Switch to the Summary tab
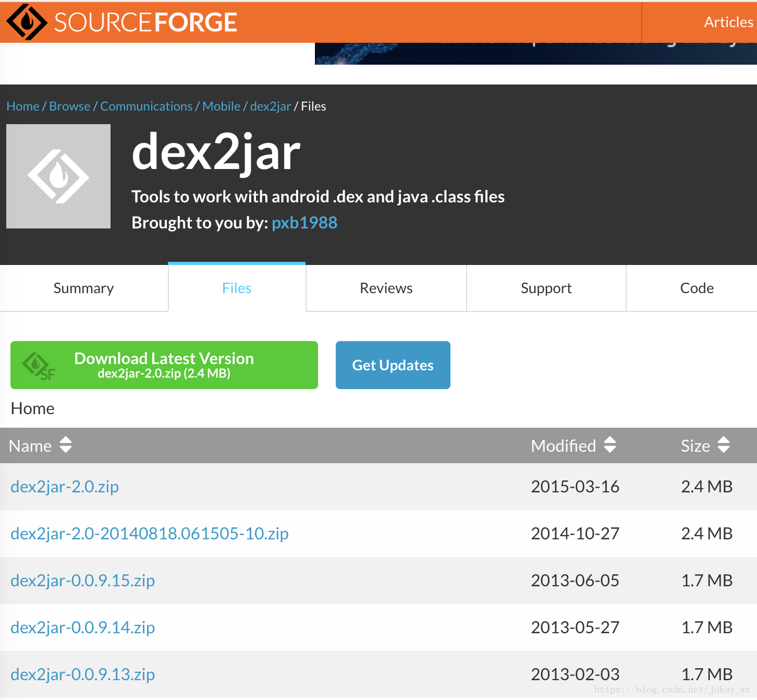The height and width of the screenshot is (700, 757). (83, 288)
